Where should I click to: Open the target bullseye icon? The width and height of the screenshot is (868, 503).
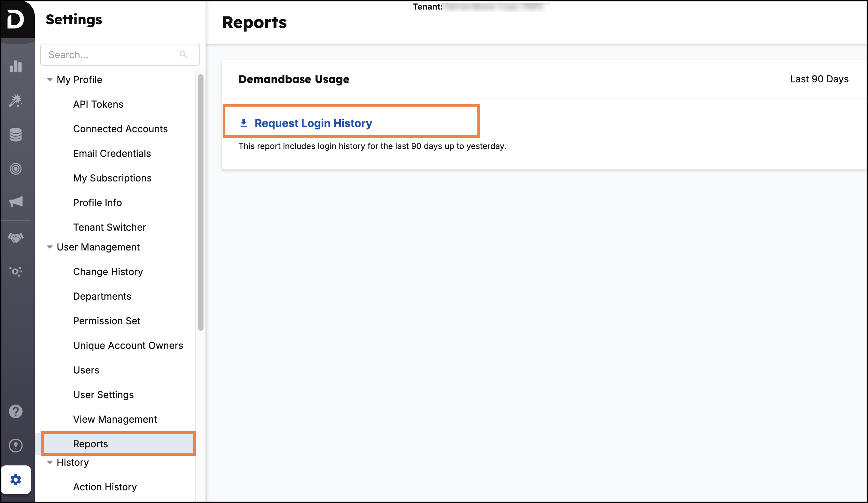point(16,168)
